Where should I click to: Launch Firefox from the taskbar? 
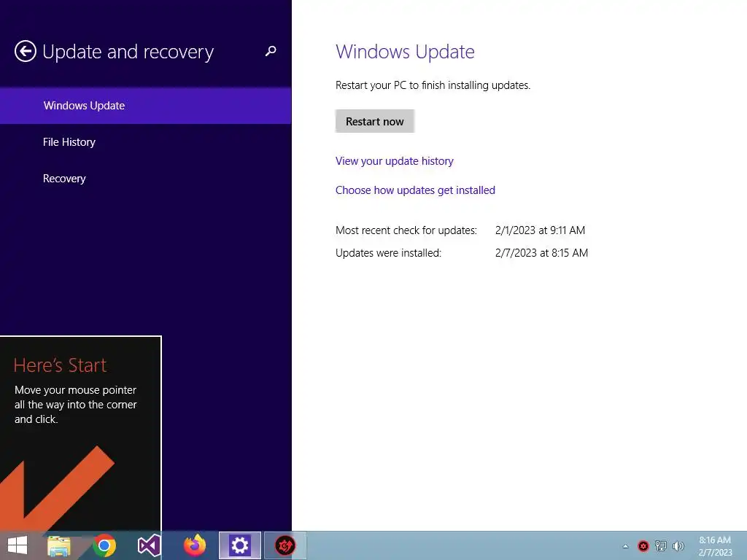point(194,545)
